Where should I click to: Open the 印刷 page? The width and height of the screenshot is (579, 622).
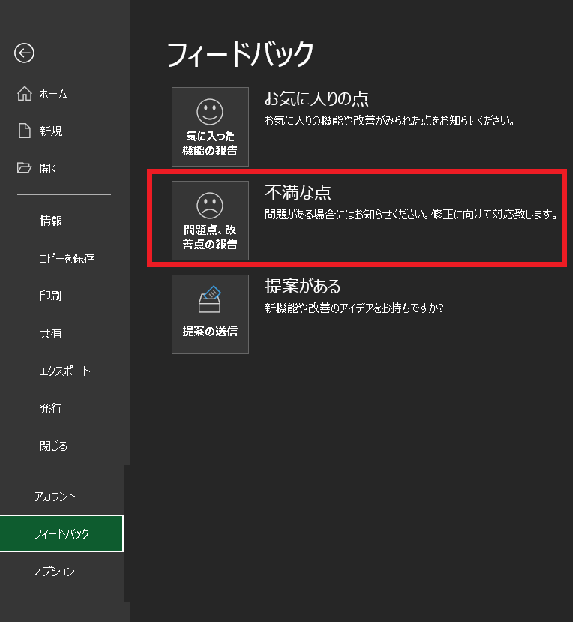[x=50, y=296]
